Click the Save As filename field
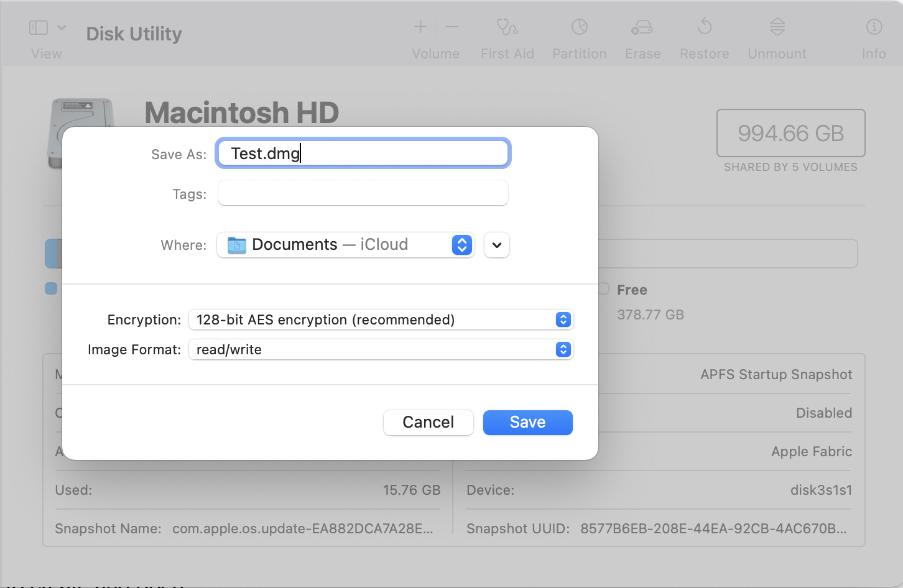 [x=363, y=154]
